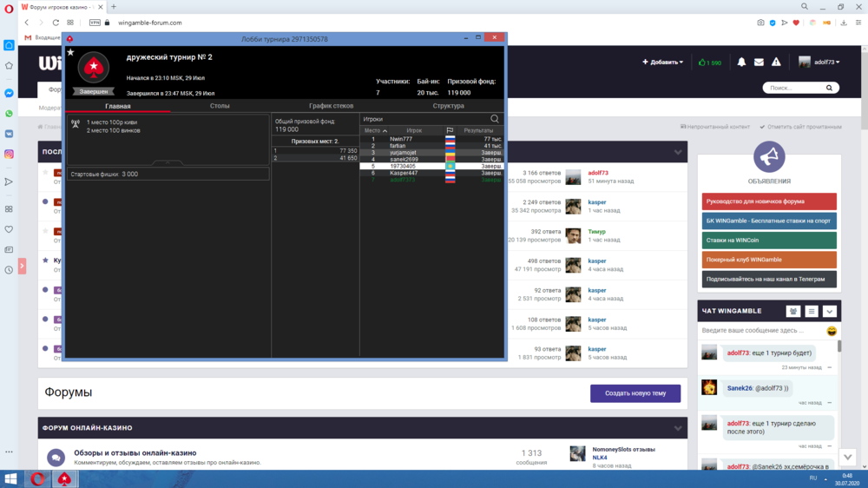
Task: Open forum notifications bell
Action: click(x=741, y=63)
